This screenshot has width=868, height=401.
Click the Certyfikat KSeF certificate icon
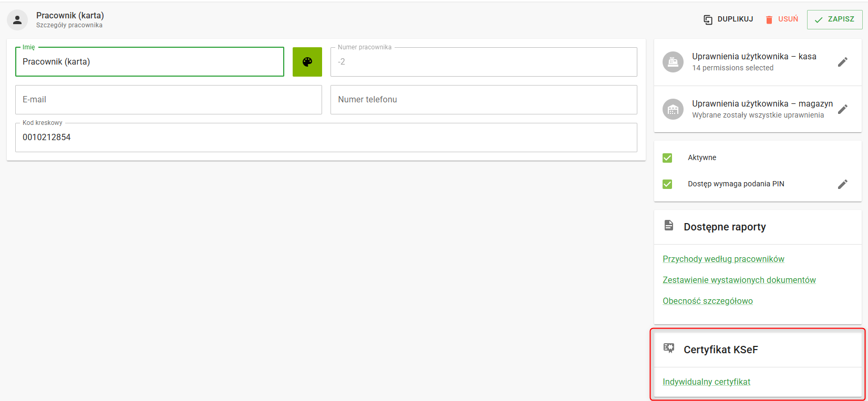(669, 348)
